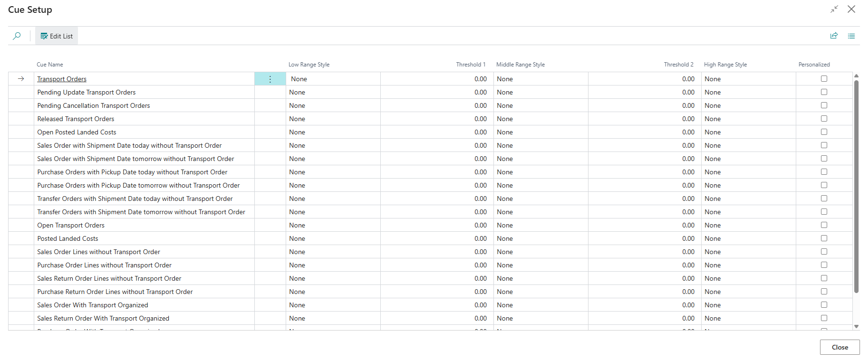This screenshot has height=360, width=868.
Task: Sort by the Cue Name column header
Action: [50, 65]
